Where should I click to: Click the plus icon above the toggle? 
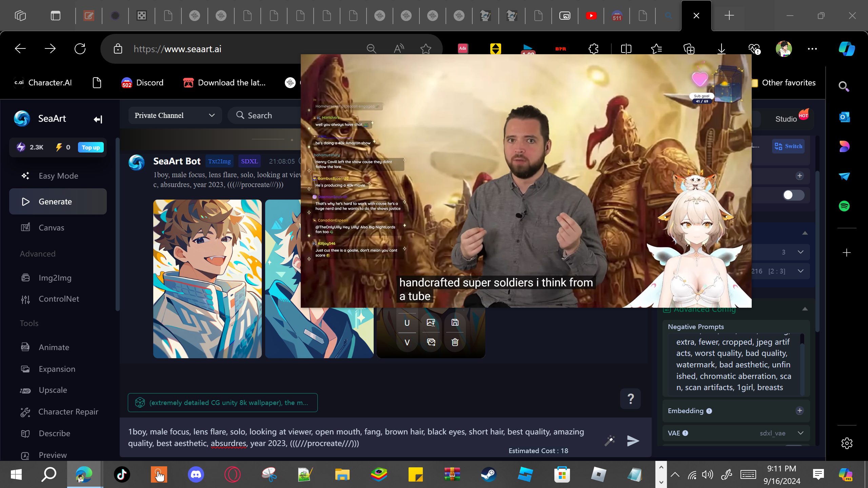click(x=800, y=176)
